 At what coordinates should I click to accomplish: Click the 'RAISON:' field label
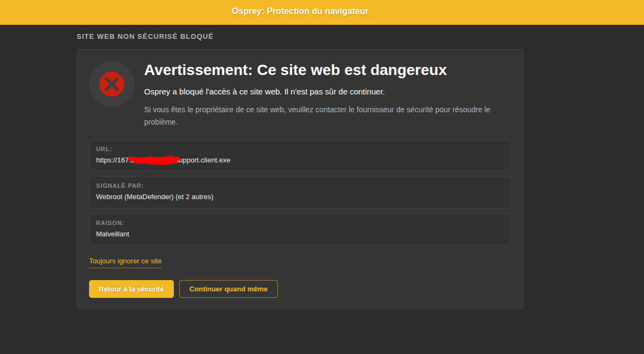click(110, 223)
